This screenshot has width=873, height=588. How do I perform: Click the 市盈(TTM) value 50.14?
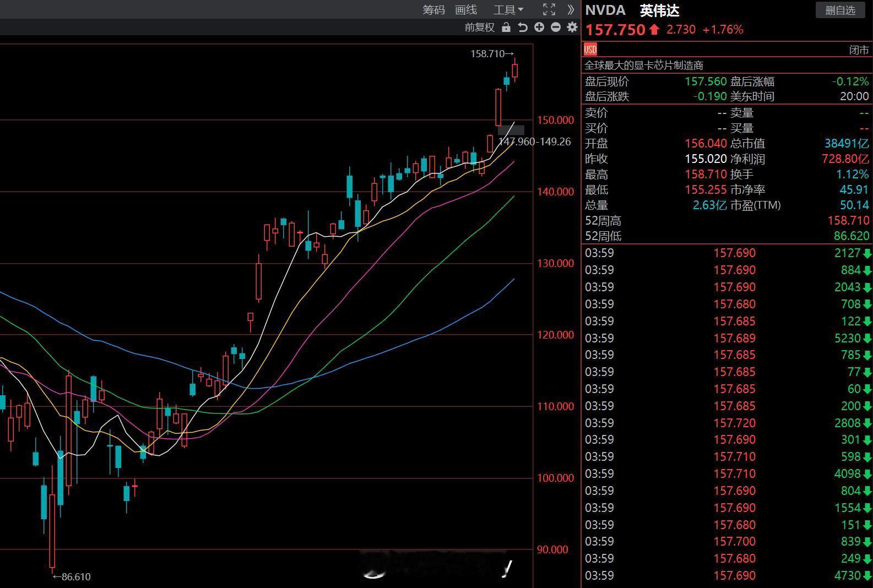click(854, 205)
